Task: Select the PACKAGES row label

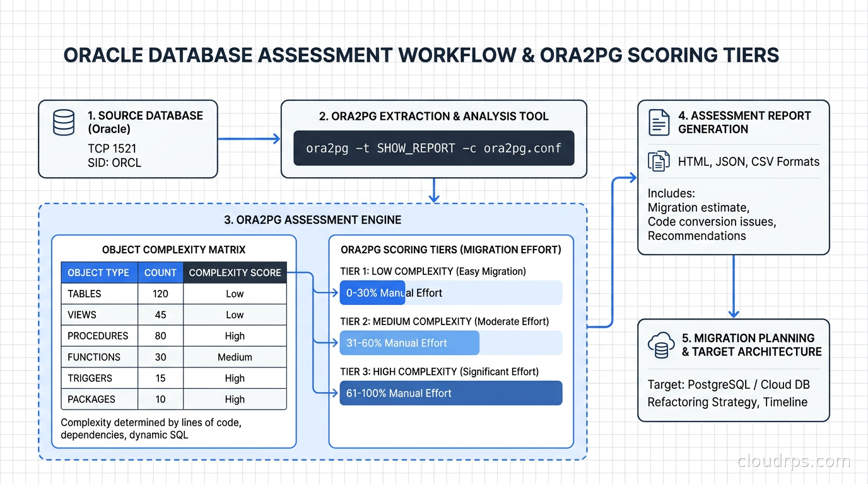Action: [91, 399]
